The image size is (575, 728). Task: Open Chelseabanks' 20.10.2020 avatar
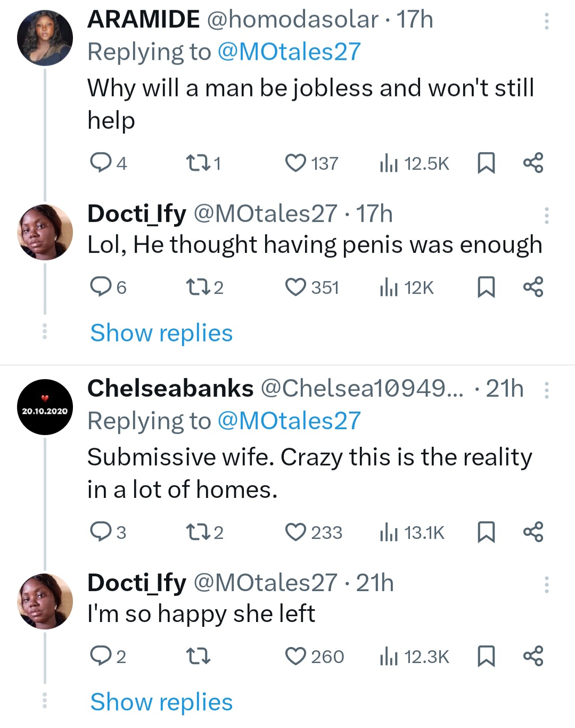[45, 407]
